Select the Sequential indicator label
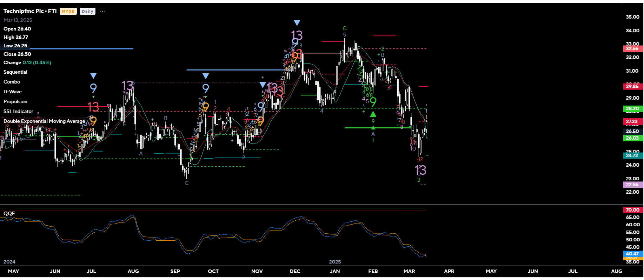Screen dimensions: 644x280 pos(15,72)
